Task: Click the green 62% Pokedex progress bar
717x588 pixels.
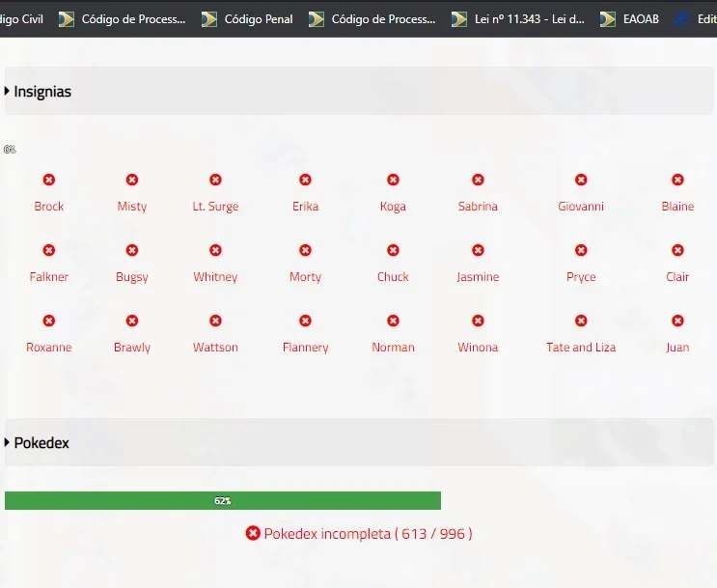Action: [223, 500]
